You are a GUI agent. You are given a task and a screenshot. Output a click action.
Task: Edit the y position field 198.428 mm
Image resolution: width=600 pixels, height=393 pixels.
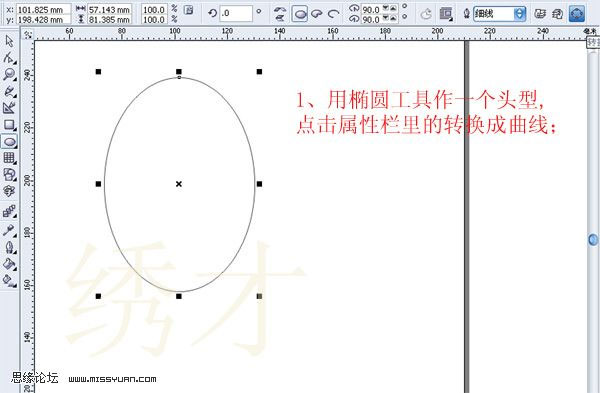tap(43, 19)
